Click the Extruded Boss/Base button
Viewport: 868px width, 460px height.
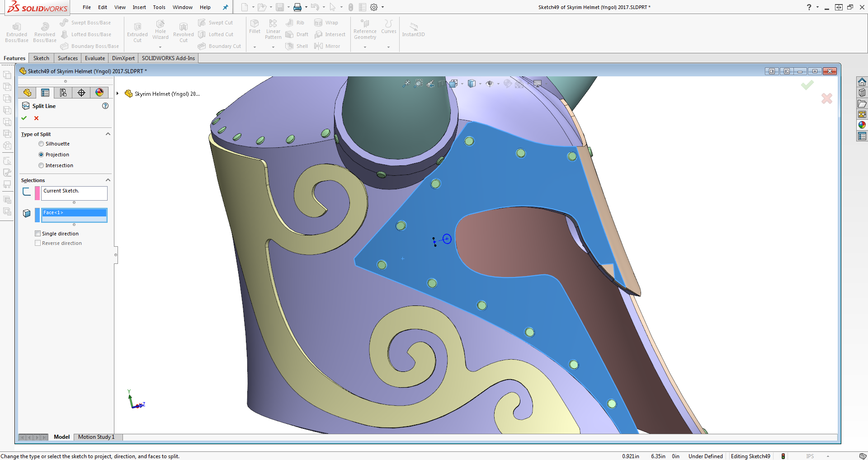click(x=17, y=33)
